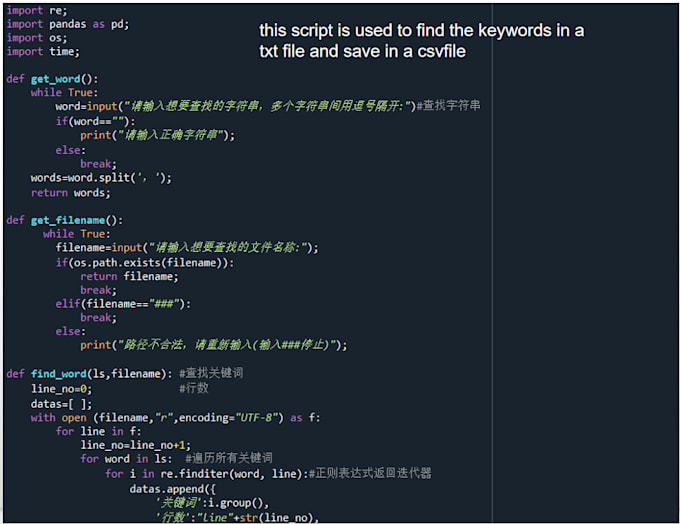Click the 'datas.append({' line
680x524 pixels.
[x=173, y=490]
